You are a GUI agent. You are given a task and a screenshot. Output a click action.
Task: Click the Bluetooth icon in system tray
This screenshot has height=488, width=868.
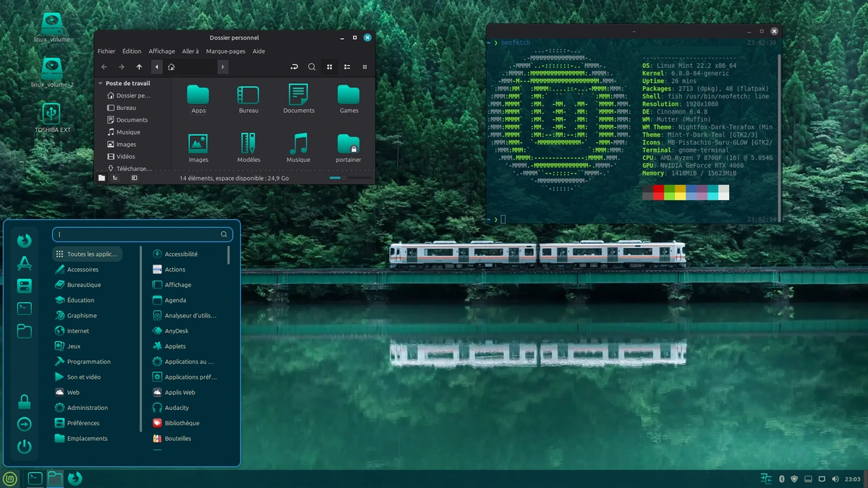click(782, 478)
